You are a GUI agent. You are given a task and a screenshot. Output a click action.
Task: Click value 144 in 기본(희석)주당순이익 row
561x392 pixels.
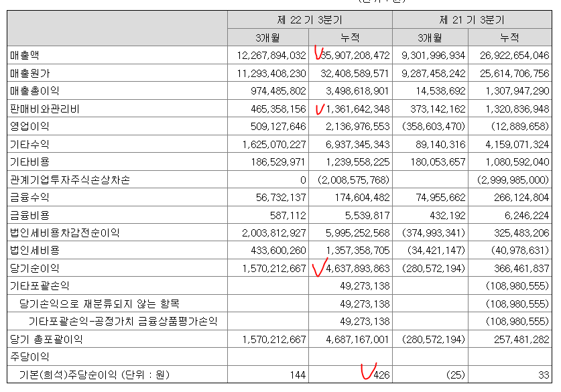(x=298, y=375)
